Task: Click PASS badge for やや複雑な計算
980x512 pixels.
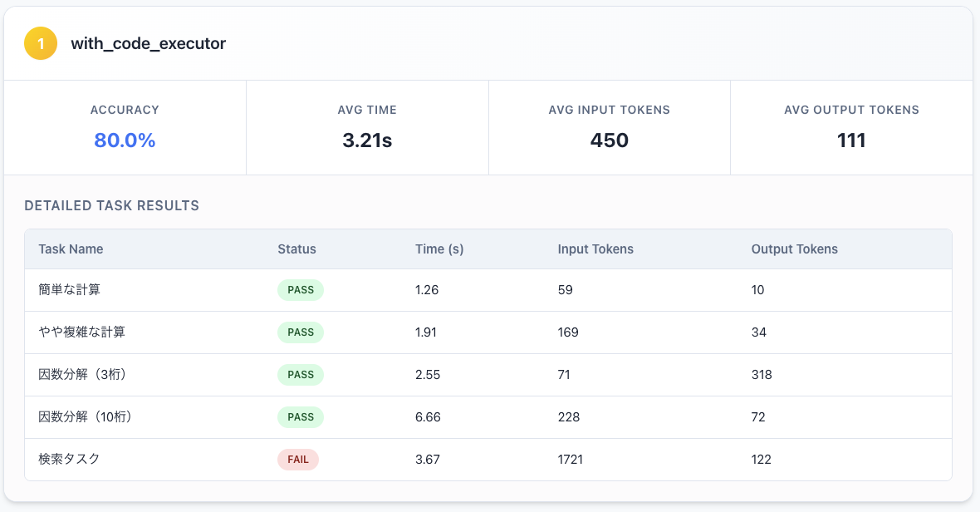Action: click(301, 332)
